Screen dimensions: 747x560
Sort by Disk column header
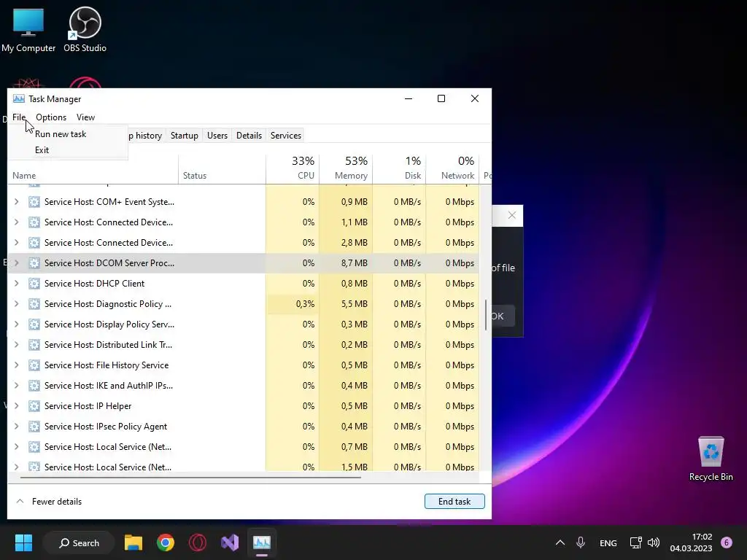[399, 168]
